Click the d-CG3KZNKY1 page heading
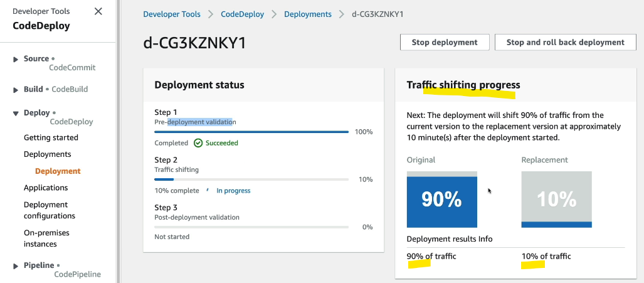The width and height of the screenshot is (644, 283). click(194, 43)
